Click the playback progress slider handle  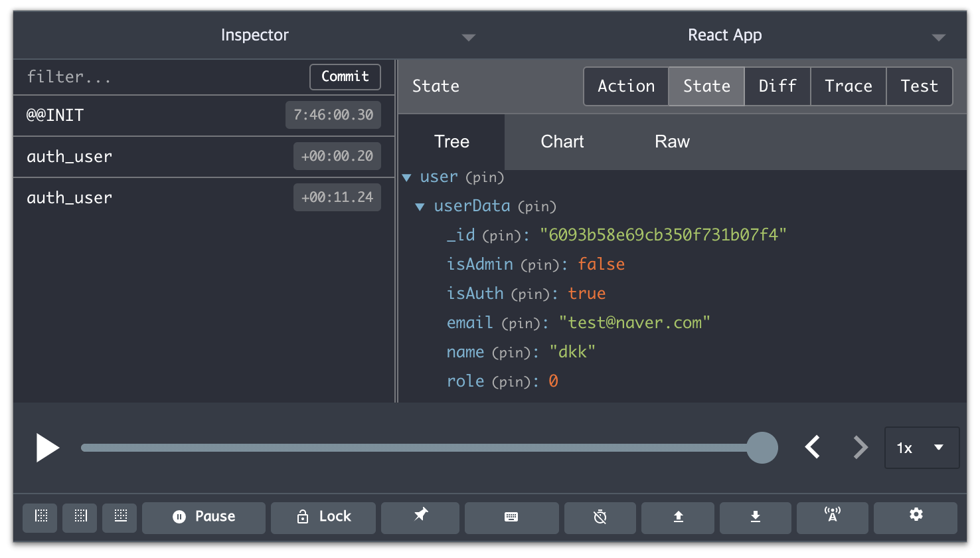762,448
